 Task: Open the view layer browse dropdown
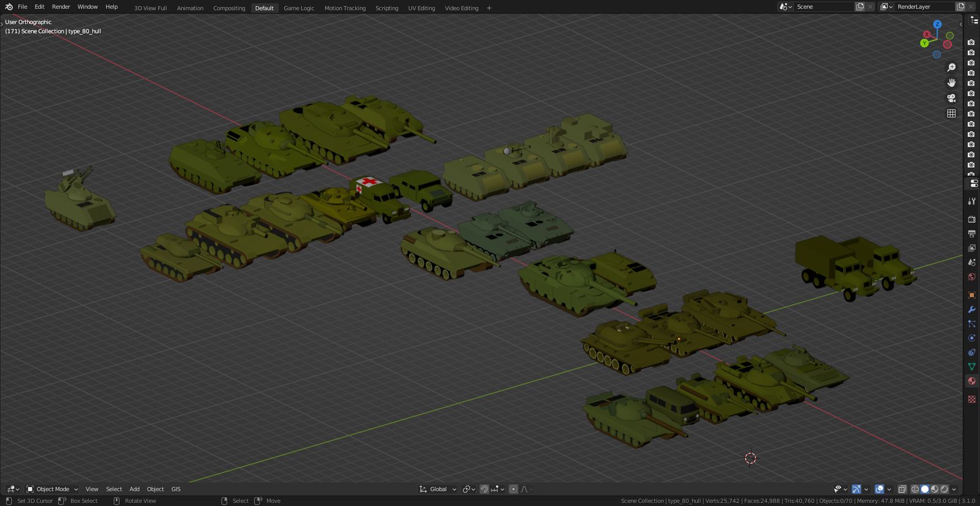pos(886,7)
